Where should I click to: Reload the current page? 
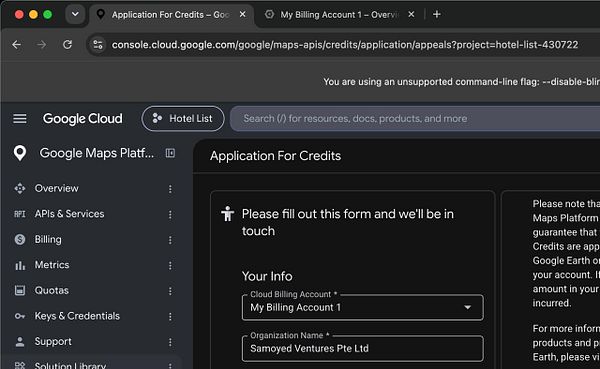tap(67, 45)
